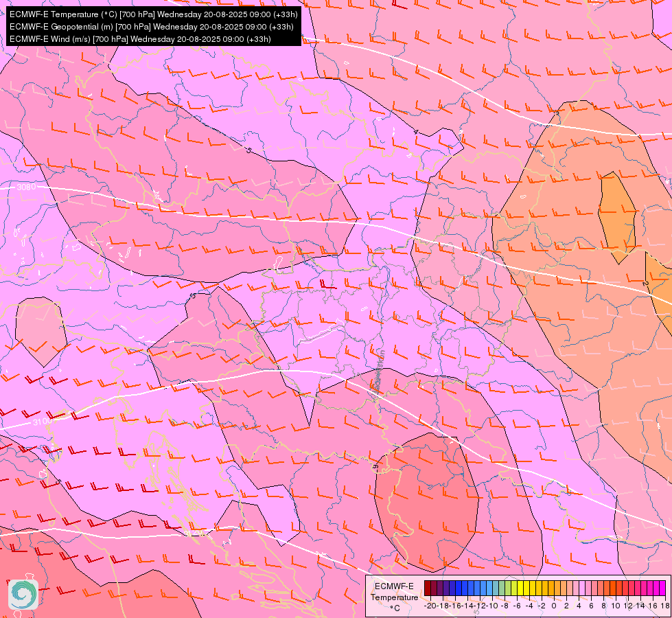Click the 8 tick value in legend

[x=604, y=606]
